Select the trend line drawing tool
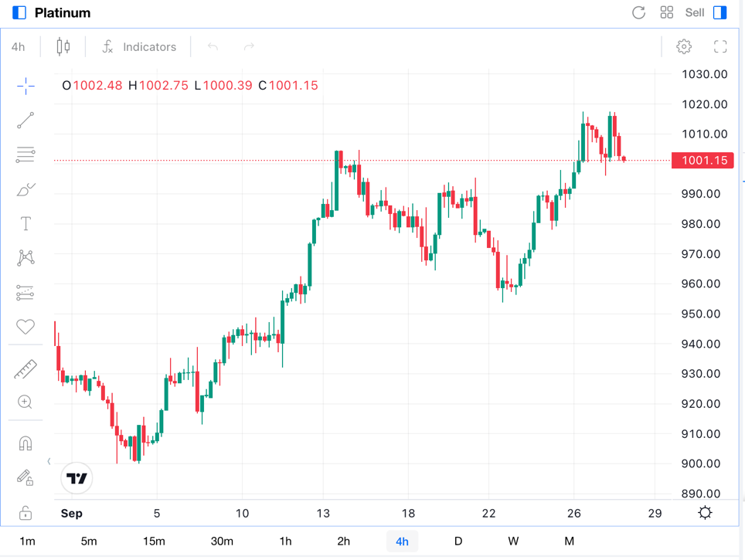Screen dimensions: 745x560 (x=26, y=120)
